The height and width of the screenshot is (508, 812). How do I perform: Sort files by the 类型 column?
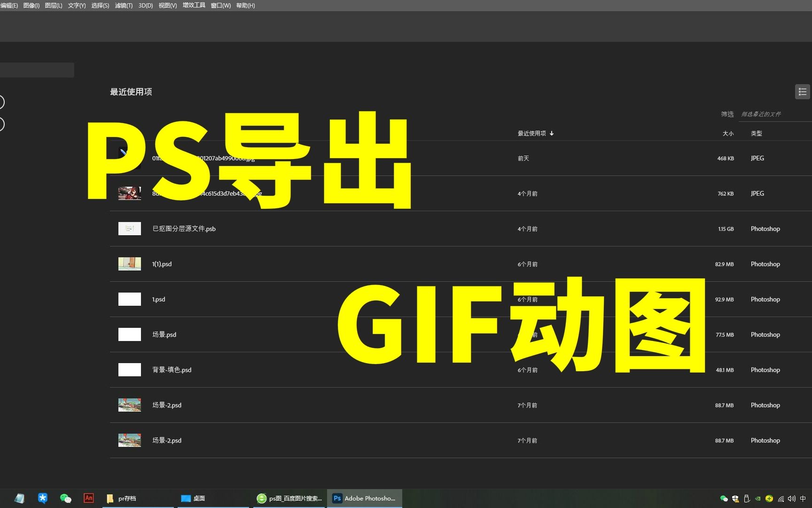[757, 134]
